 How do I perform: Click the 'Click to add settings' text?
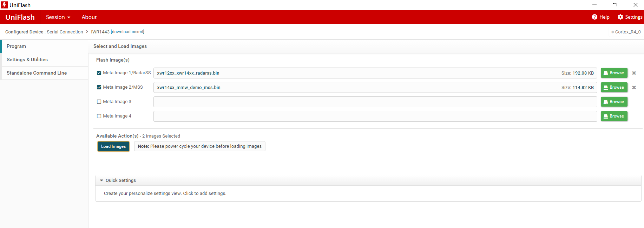pyautogui.click(x=204, y=194)
